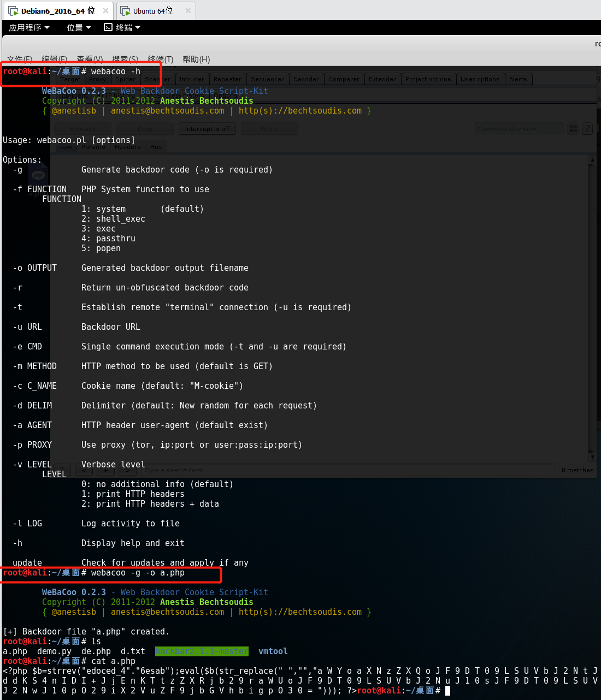Image resolution: width=601 pixels, height=700 pixels.
Task: Close the Ubuntu 64位 VM tab
Action: click(188, 11)
